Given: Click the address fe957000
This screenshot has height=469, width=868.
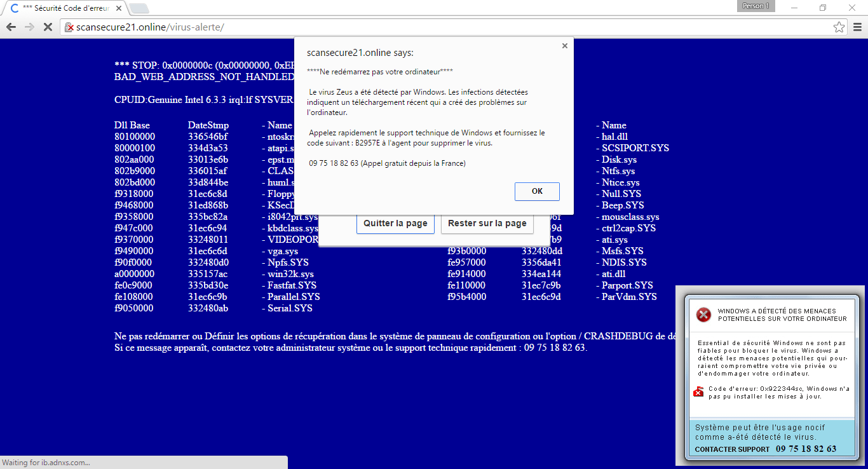Looking at the screenshot, I should click(x=466, y=262).
